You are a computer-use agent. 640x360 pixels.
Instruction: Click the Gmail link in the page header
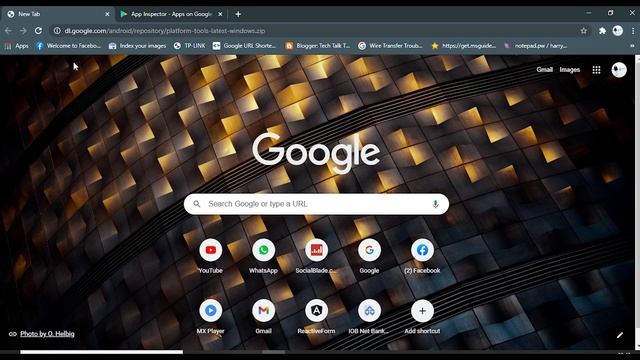544,69
